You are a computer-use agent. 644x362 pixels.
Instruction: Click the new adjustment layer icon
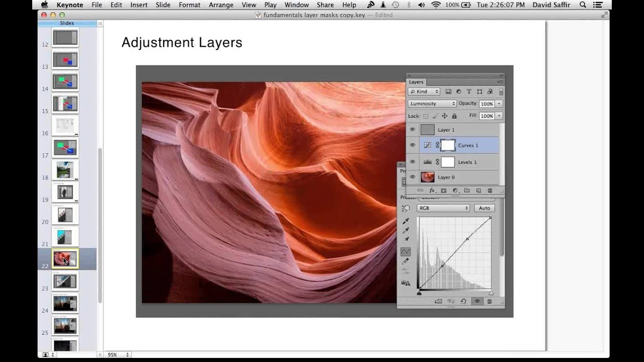[455, 191]
